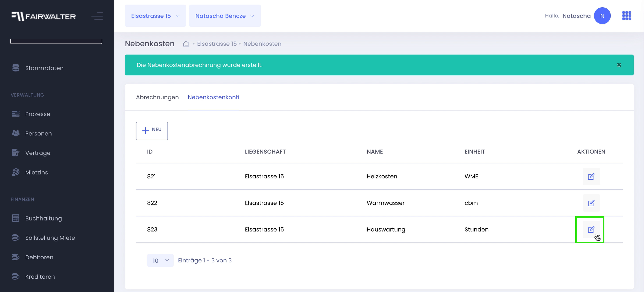Click the cbm unit cell
The height and width of the screenshot is (292, 644).
[471, 203]
